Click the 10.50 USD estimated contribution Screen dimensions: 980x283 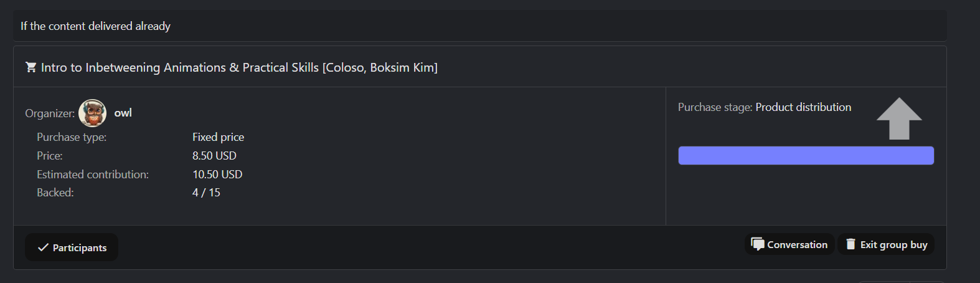[x=217, y=175]
